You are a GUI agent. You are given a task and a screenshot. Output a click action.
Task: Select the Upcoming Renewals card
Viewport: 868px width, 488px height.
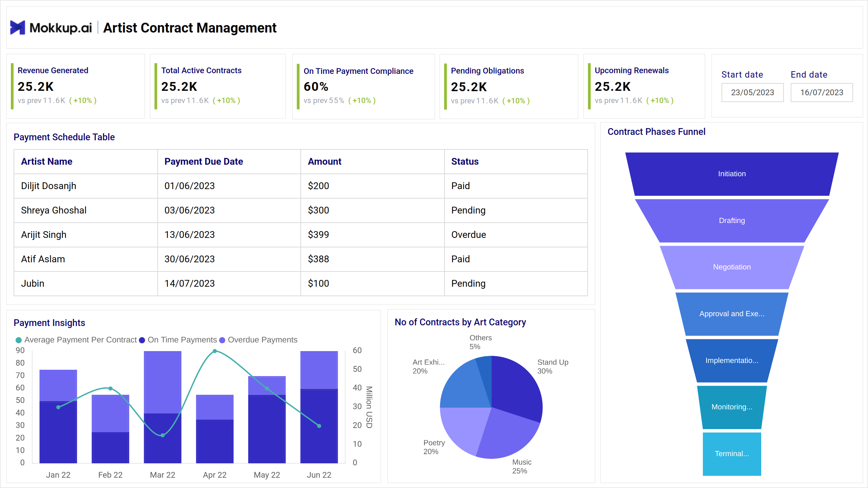[x=644, y=86]
